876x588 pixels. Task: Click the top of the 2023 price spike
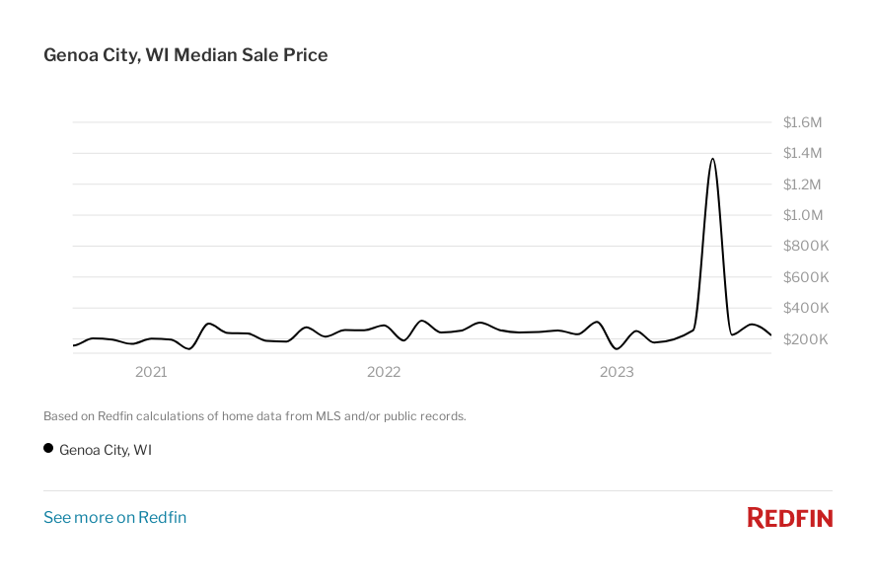click(x=712, y=159)
